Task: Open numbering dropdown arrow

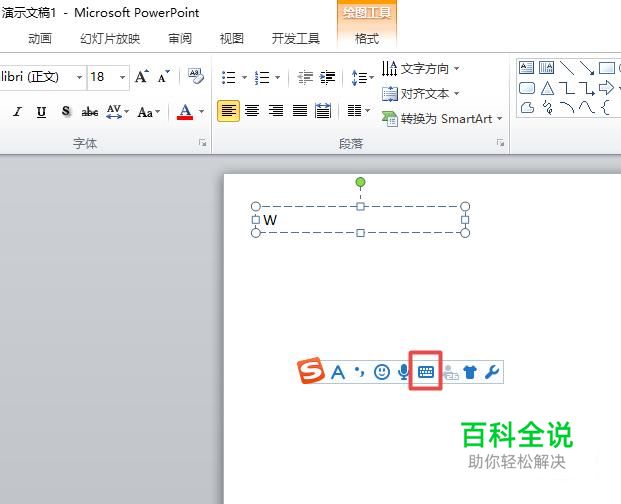Action: pos(277,77)
